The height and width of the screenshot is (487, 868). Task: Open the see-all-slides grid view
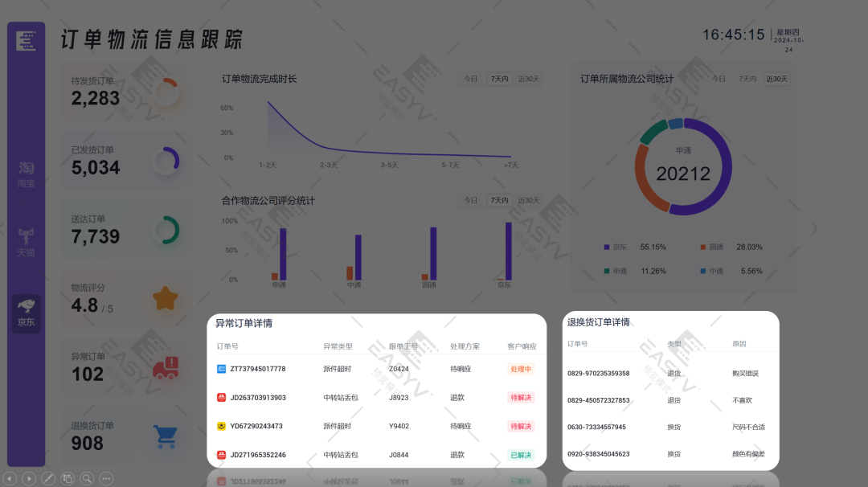(x=68, y=478)
